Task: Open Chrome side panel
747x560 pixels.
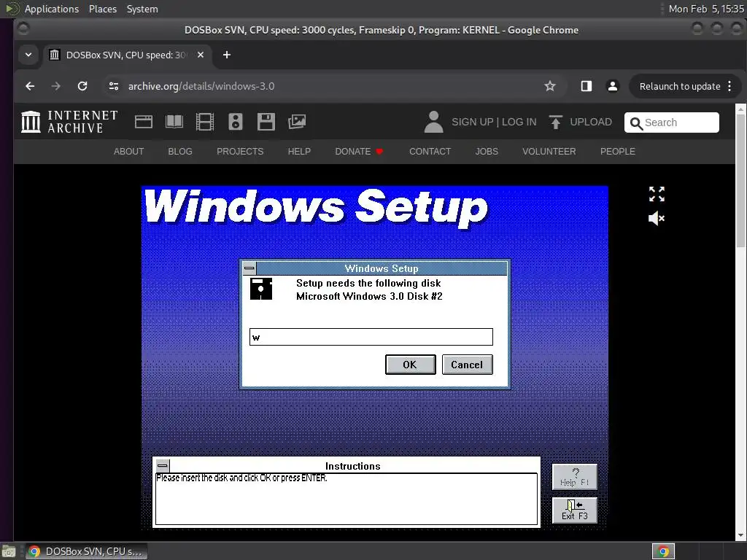Action: pos(587,86)
